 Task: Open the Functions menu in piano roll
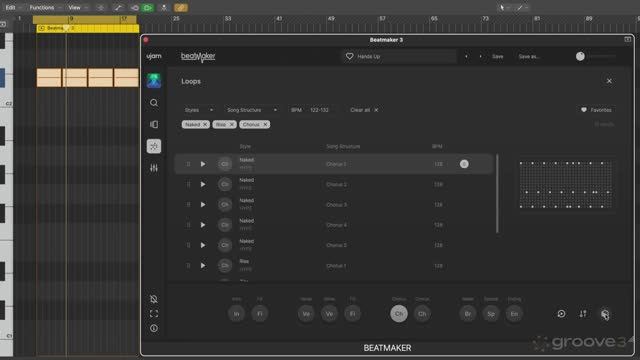(42, 7)
